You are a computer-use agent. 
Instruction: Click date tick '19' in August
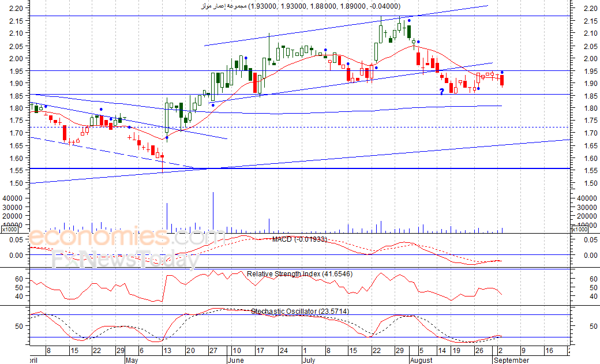point(456,351)
